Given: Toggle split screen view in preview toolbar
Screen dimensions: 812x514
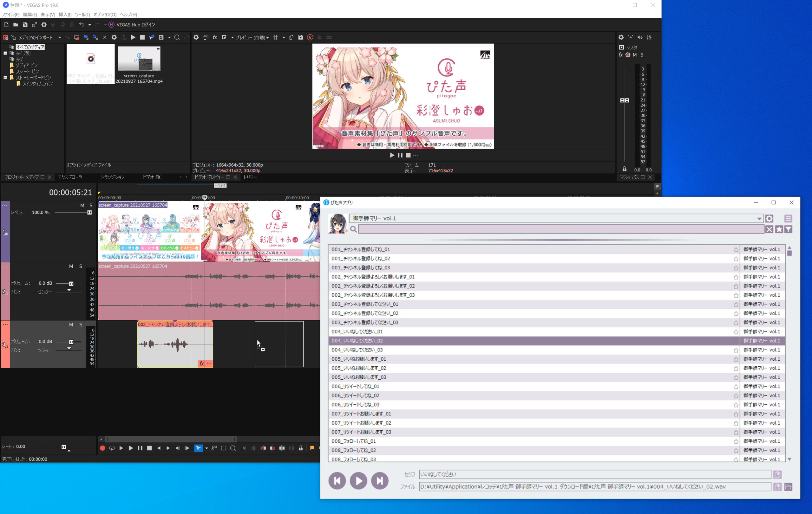Looking at the screenshot, I should coord(224,37).
